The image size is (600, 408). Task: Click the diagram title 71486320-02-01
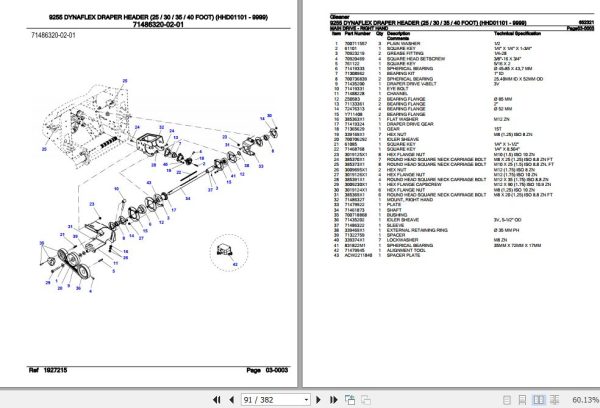pos(158,24)
